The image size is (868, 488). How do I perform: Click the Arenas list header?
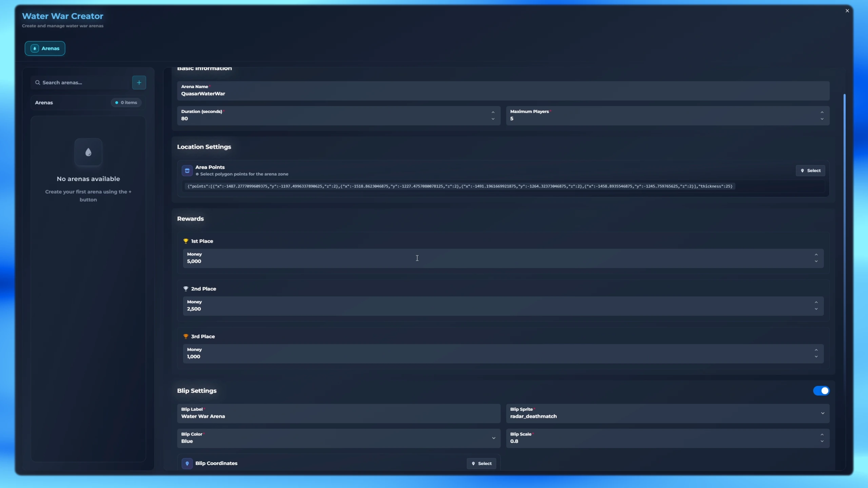[88, 102]
